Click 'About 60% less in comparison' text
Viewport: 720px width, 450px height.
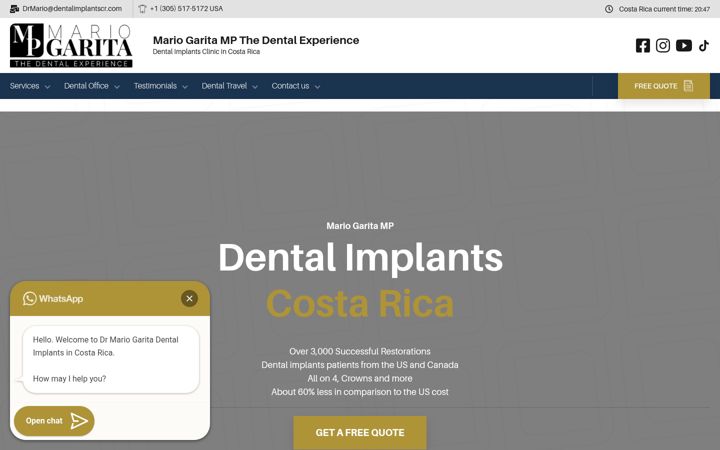pos(360,392)
